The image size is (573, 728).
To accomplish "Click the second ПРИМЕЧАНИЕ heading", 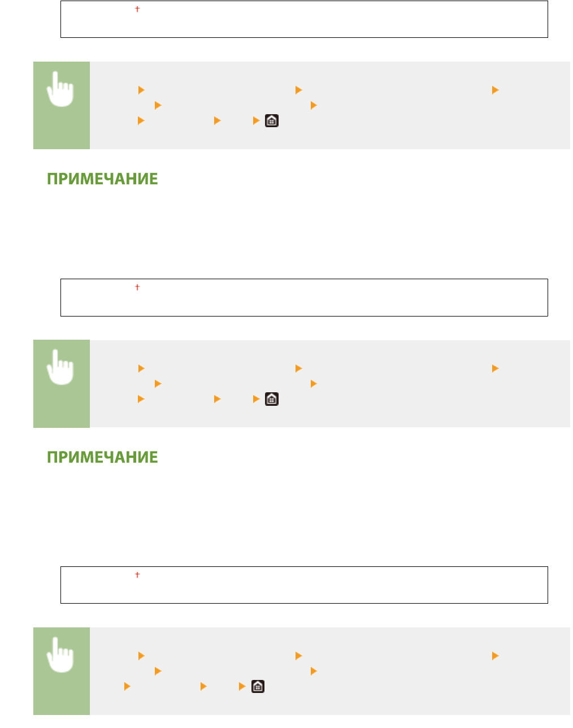I will pyautogui.click(x=102, y=457).
